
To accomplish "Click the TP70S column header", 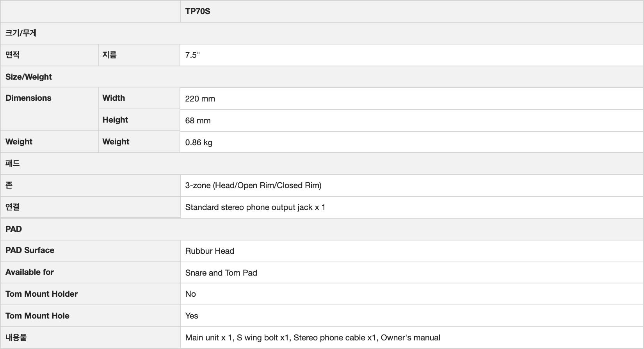I will [x=197, y=11].
